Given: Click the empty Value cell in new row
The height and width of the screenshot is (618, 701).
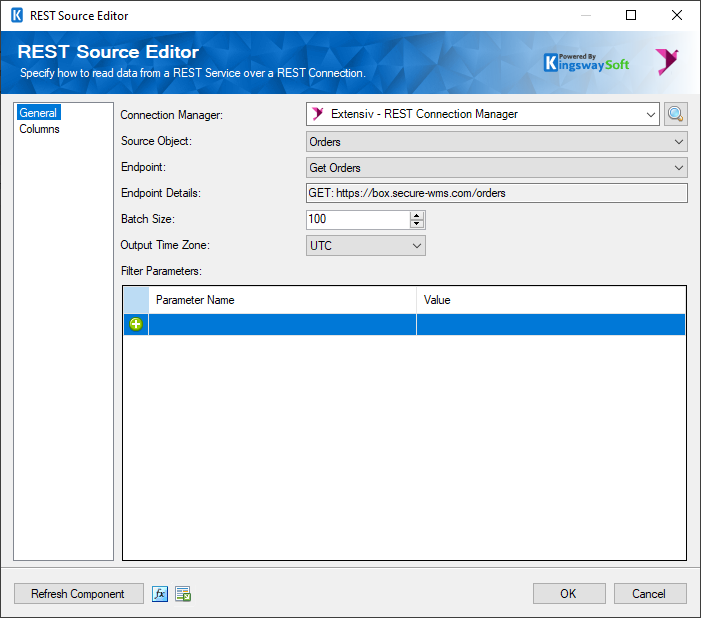Looking at the screenshot, I should [551, 324].
